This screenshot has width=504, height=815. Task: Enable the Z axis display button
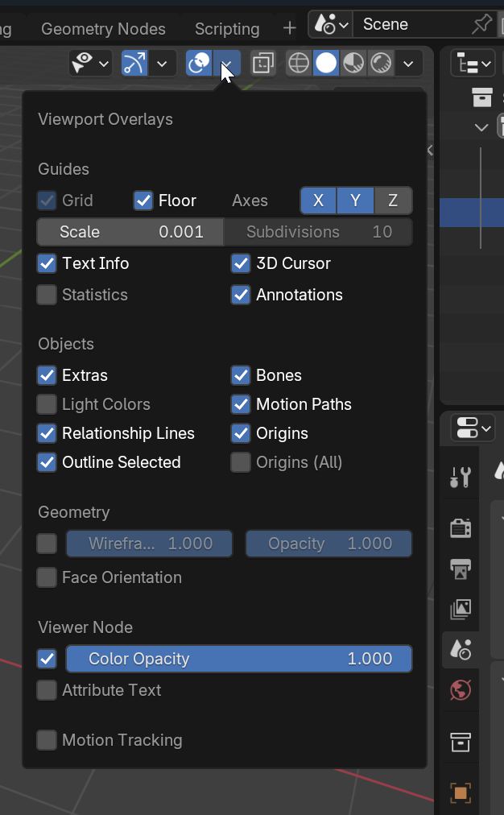point(394,201)
